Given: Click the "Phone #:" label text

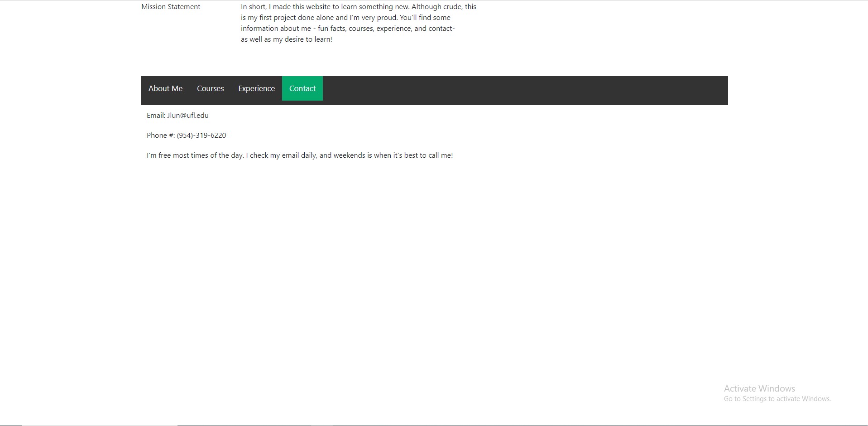Looking at the screenshot, I should (x=160, y=136).
